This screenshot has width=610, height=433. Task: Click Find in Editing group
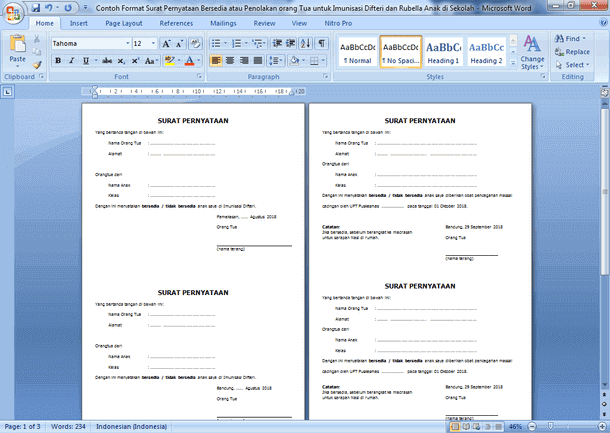pyautogui.click(x=570, y=39)
